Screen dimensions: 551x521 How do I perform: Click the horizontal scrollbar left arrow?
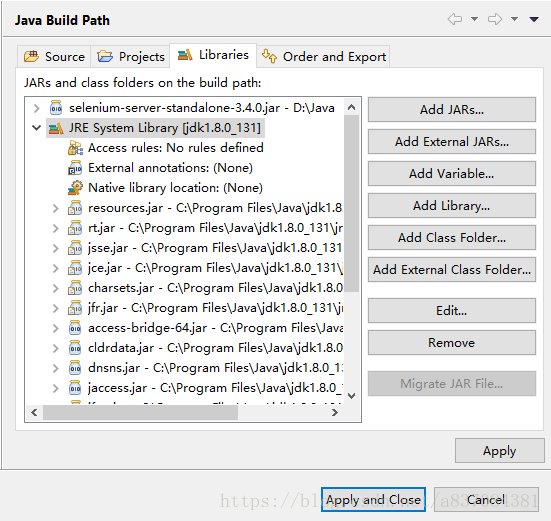(x=34, y=412)
